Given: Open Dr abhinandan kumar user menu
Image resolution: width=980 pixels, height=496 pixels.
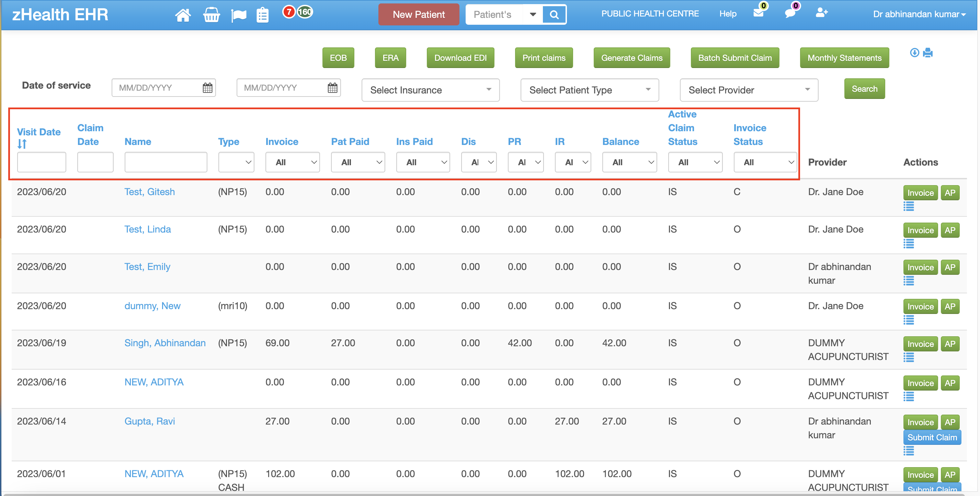Looking at the screenshot, I should point(919,14).
